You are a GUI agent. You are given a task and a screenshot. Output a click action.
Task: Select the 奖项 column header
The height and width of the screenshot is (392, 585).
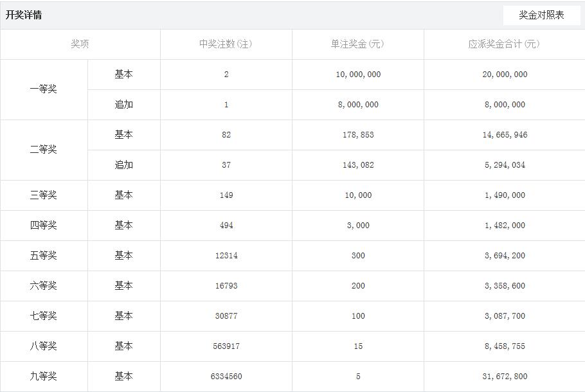pos(80,44)
